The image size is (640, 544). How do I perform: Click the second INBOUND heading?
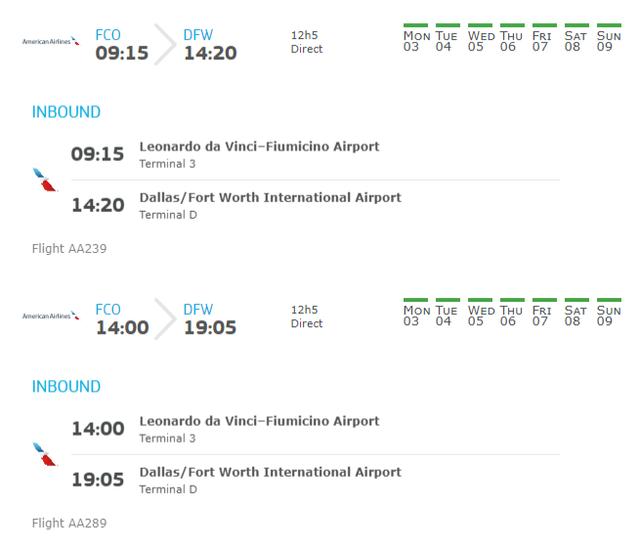coord(66,387)
